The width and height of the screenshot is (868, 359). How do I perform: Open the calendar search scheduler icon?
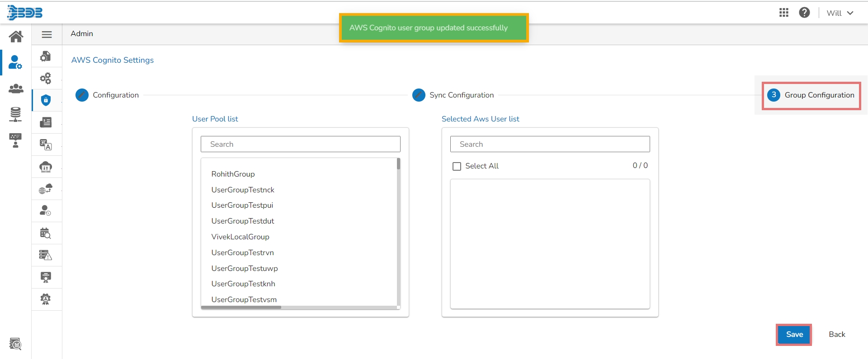coord(46,233)
